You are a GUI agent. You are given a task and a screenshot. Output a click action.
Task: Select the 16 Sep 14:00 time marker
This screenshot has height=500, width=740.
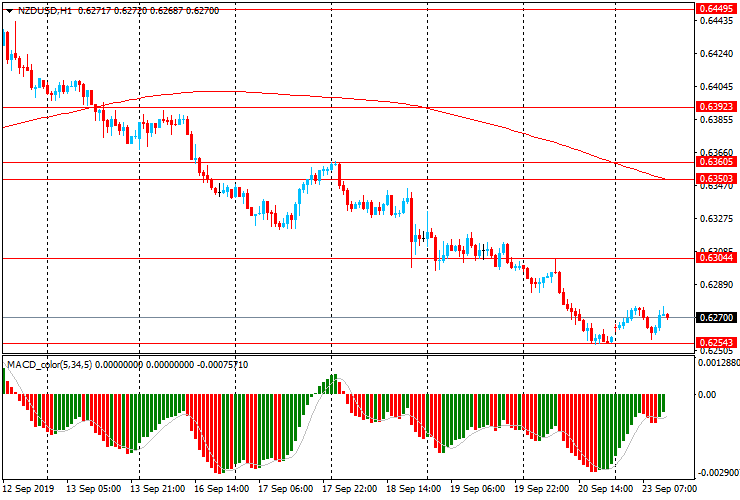[x=224, y=489]
